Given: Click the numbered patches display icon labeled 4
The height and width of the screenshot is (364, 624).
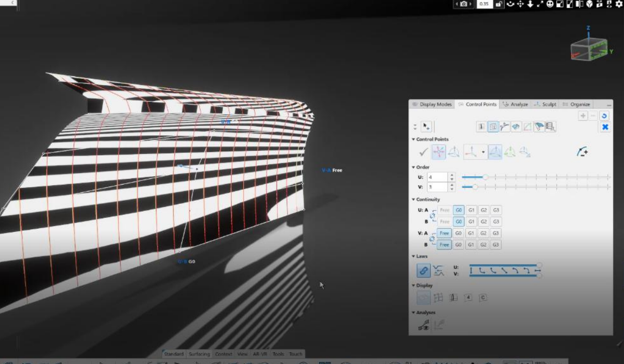Looking at the screenshot, I should (468, 297).
